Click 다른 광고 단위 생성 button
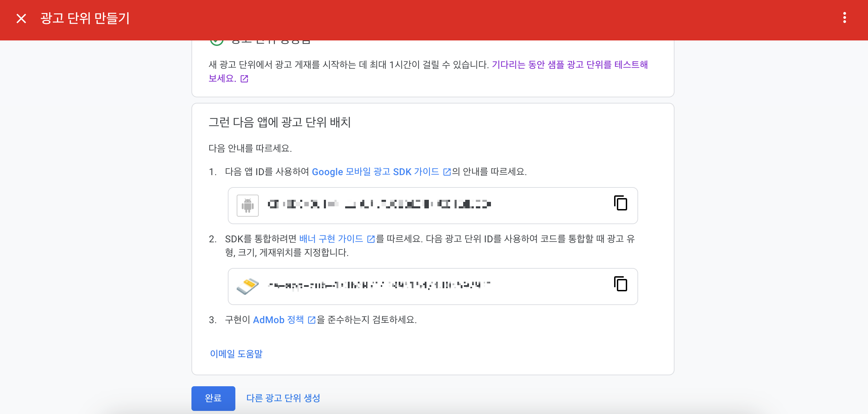 click(x=283, y=398)
